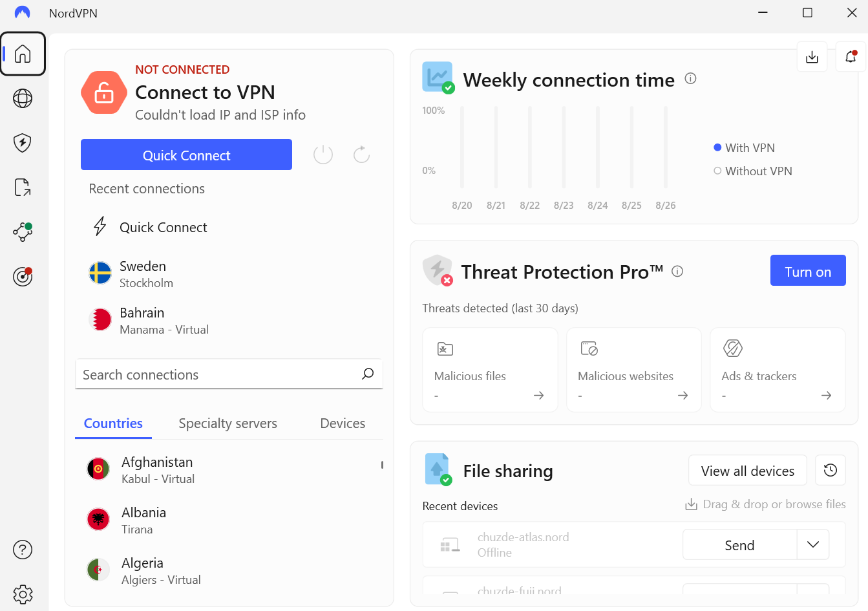Click the search magnifier icon

(368, 374)
